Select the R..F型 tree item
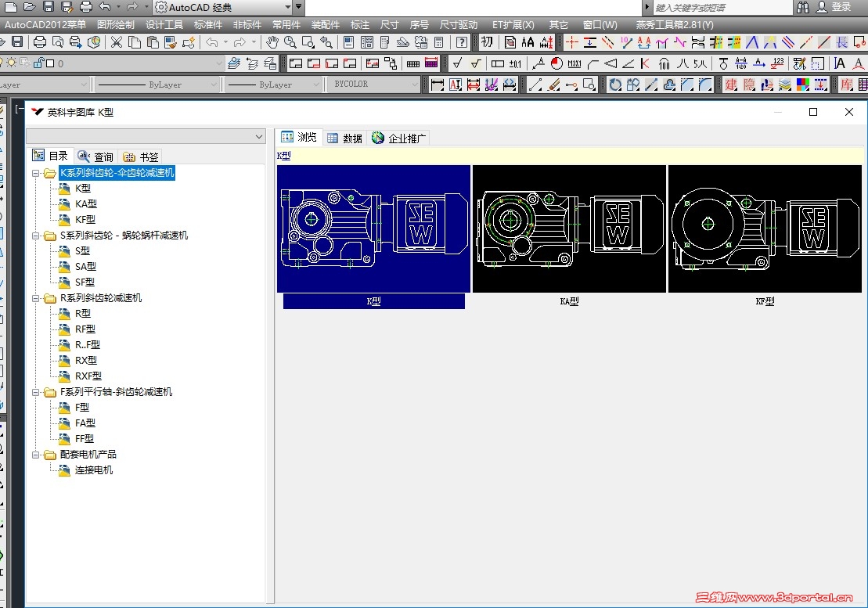Image resolution: width=868 pixels, height=608 pixels. (x=88, y=344)
